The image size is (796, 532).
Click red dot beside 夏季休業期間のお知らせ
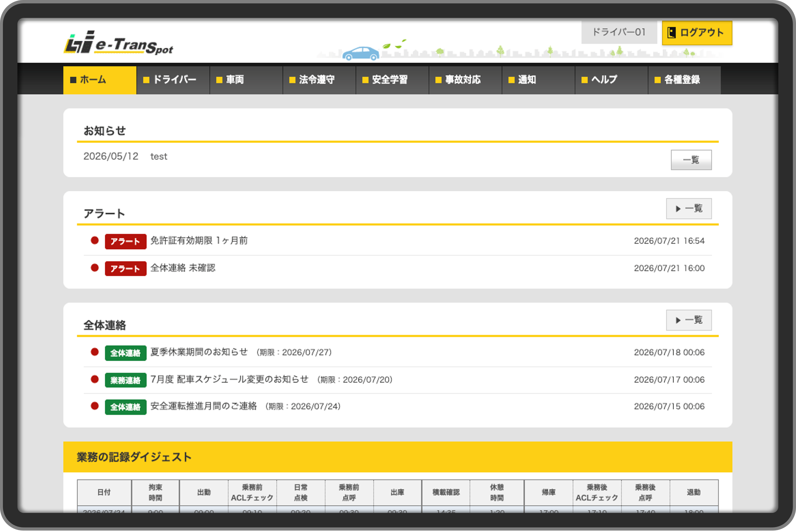point(95,352)
